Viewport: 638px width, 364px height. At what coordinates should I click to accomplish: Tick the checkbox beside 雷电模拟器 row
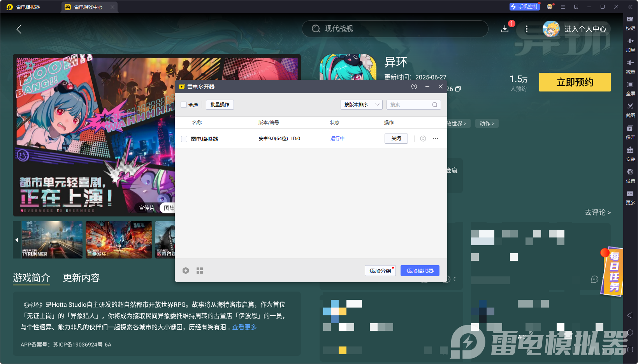click(x=184, y=139)
